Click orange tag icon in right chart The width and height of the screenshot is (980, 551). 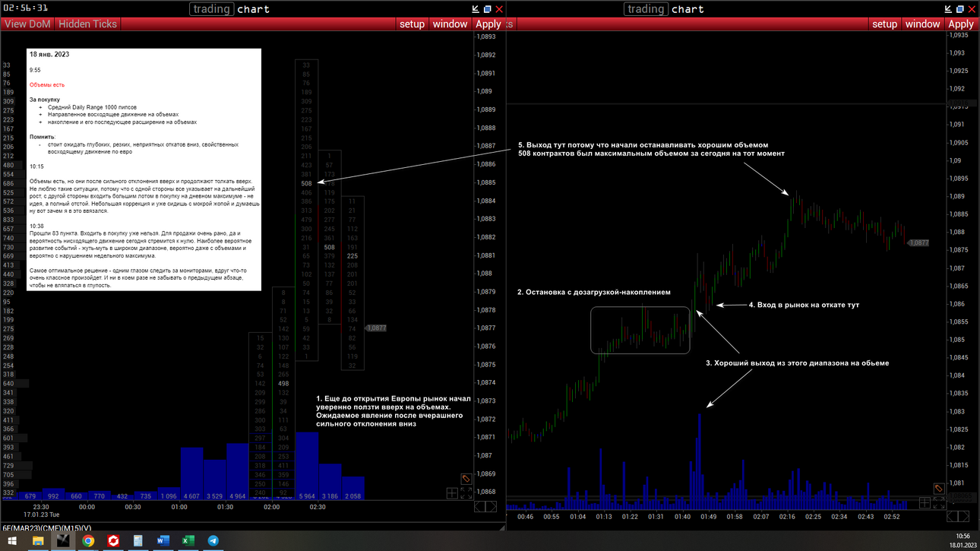(x=939, y=489)
